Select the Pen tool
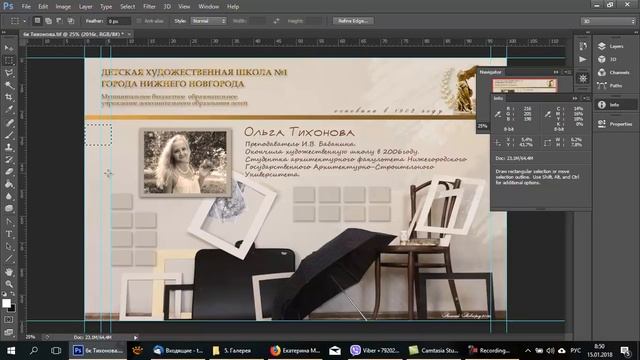The height and width of the screenshot is (360, 640). coord(9,222)
